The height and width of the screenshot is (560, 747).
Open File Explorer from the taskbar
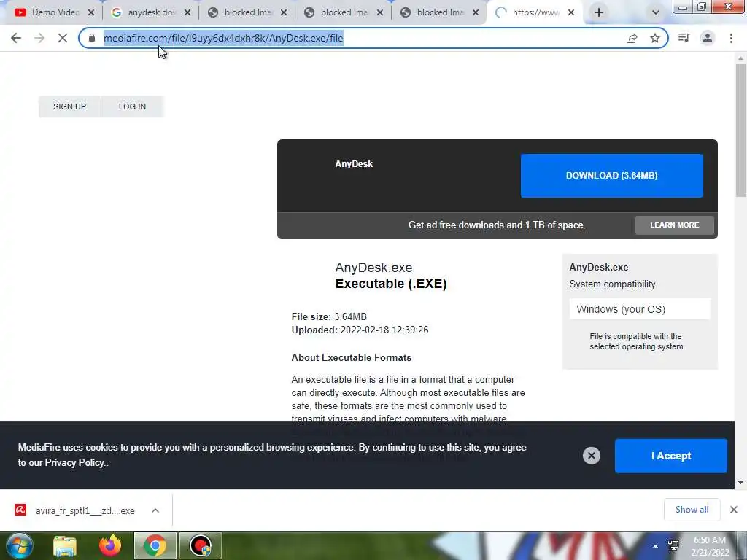(x=65, y=545)
